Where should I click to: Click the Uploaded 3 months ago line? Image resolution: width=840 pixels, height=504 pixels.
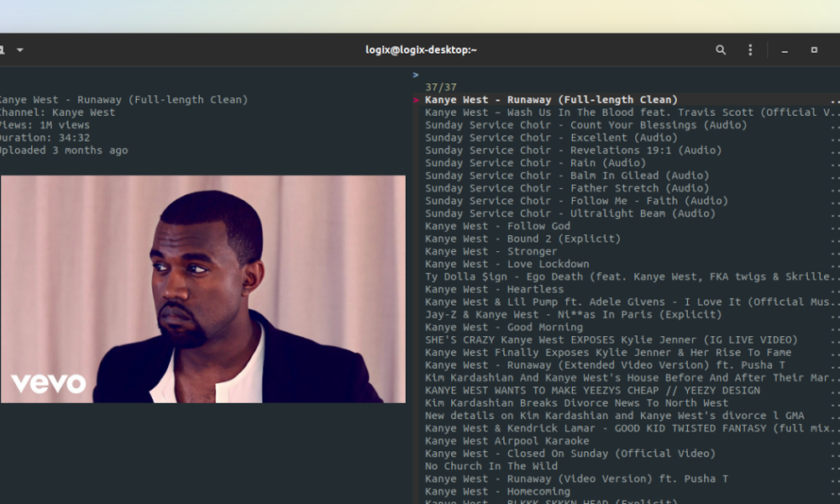(64, 150)
